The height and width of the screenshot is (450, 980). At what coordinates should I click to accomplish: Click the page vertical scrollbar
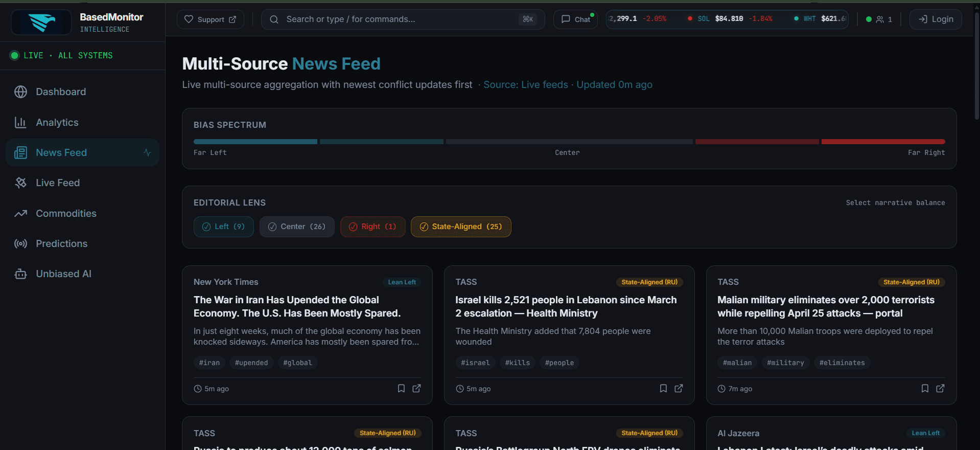tap(977, 66)
